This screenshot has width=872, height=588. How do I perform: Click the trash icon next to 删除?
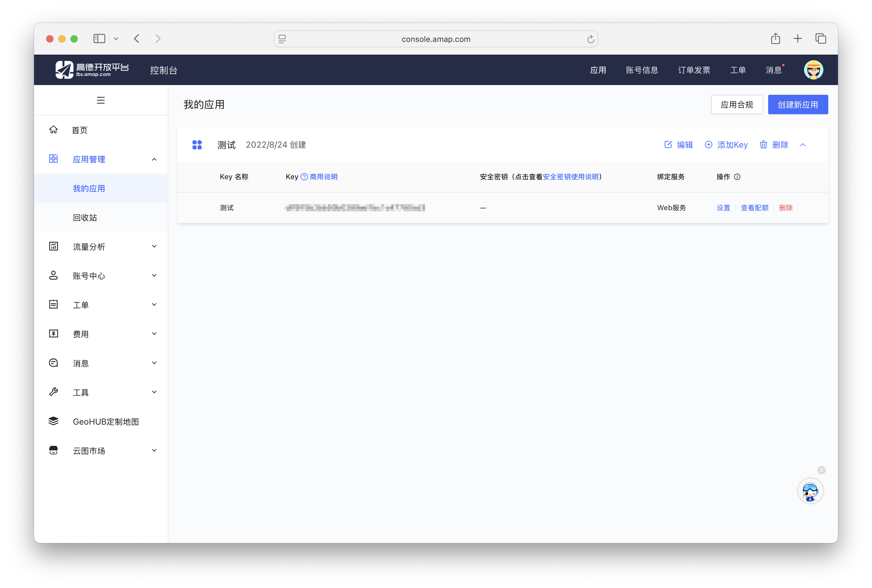tap(764, 145)
